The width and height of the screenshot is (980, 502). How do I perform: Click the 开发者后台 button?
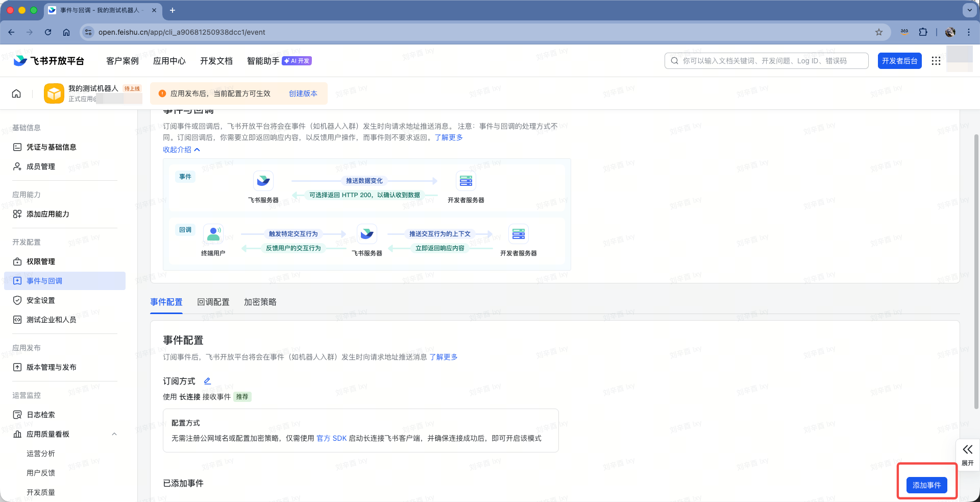pos(899,61)
